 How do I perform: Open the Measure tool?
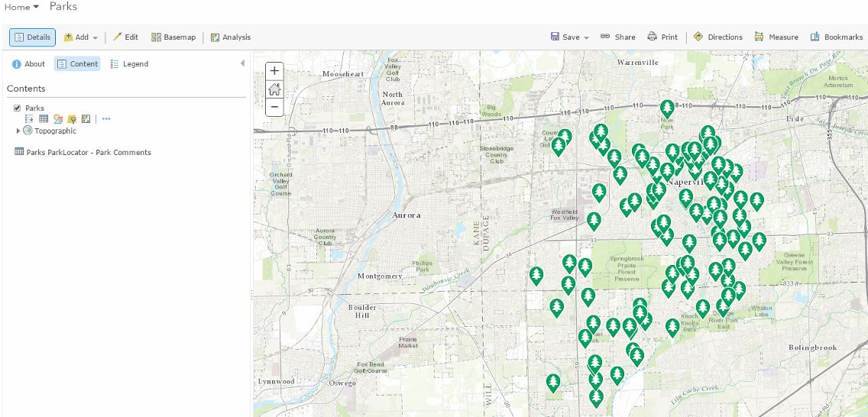tap(776, 37)
